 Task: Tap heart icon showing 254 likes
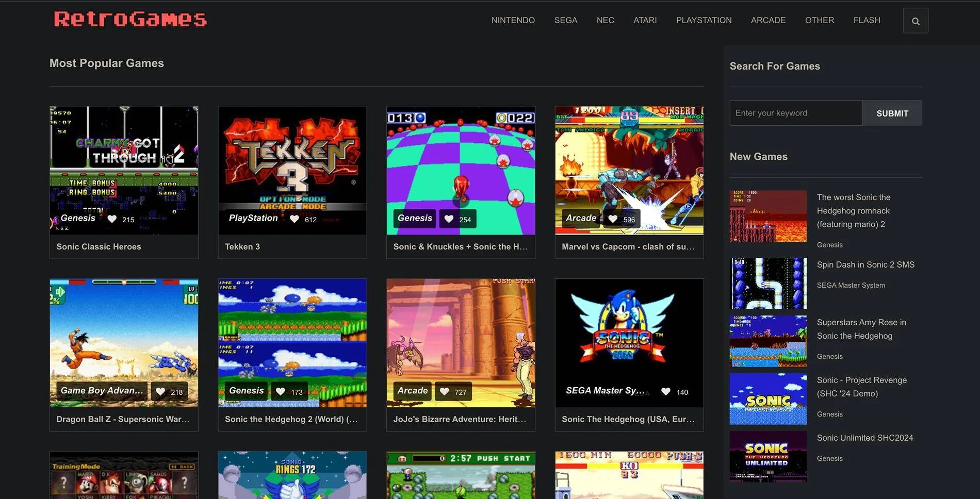coord(449,219)
